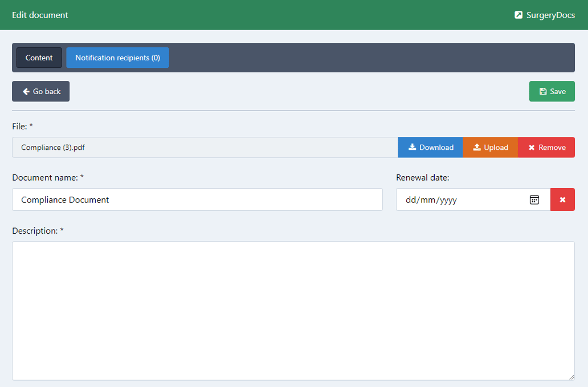This screenshot has width=588, height=387.
Task: Click the Download button
Action: 430,147
